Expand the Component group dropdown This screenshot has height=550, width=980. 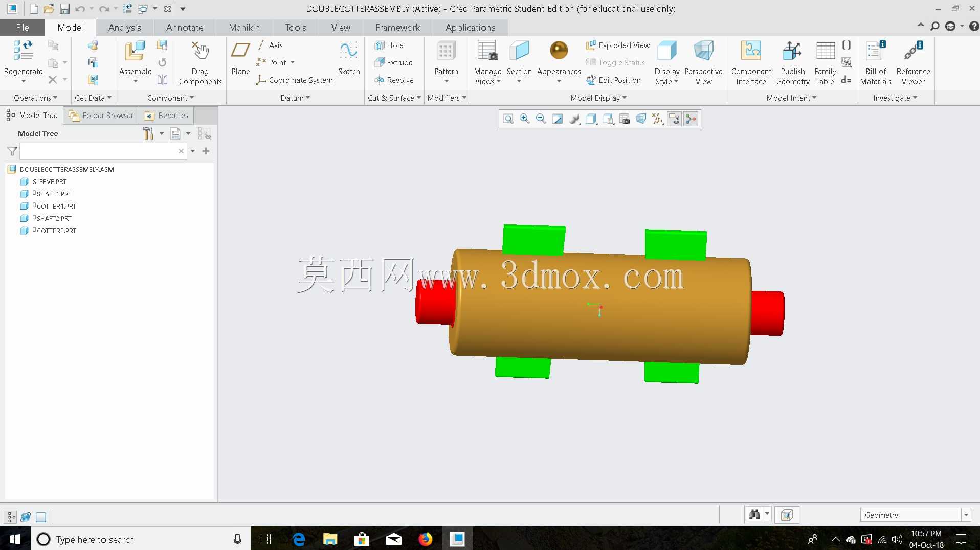[170, 98]
